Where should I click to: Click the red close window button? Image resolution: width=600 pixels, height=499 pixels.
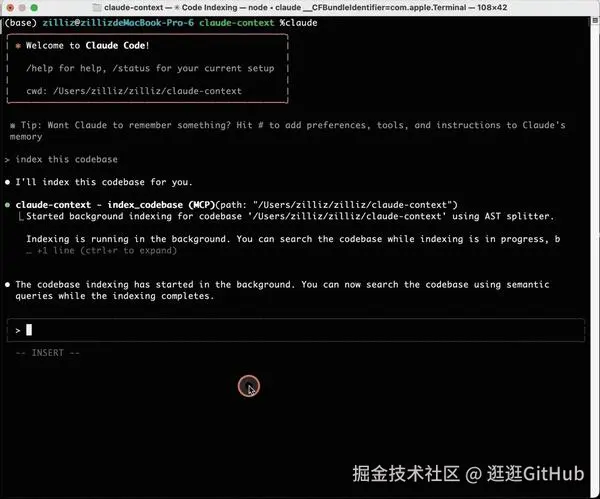tap(10, 8)
